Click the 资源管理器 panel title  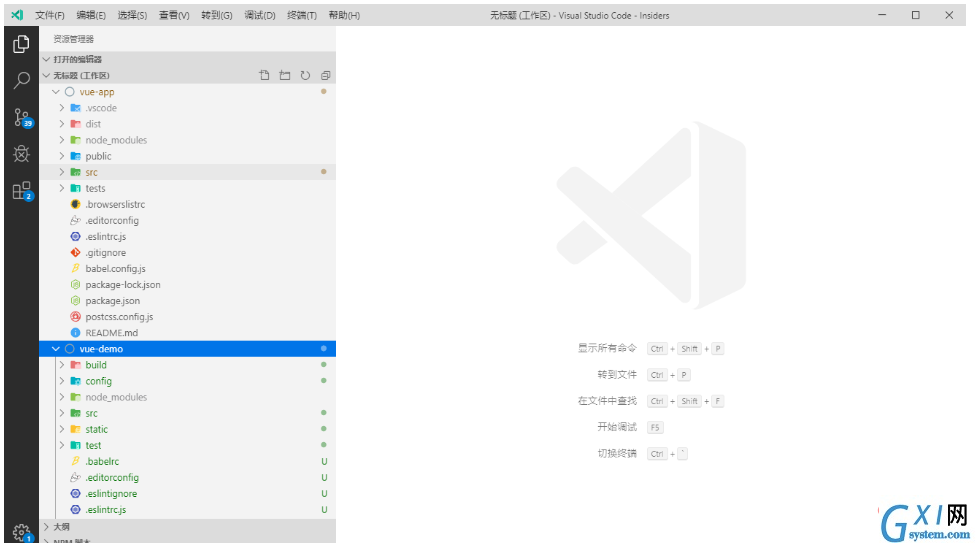tap(74, 39)
